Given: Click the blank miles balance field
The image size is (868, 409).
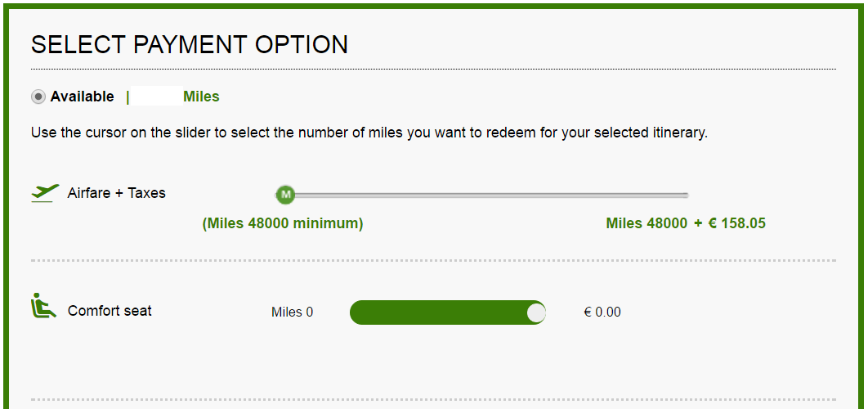Looking at the screenshot, I should [156, 97].
